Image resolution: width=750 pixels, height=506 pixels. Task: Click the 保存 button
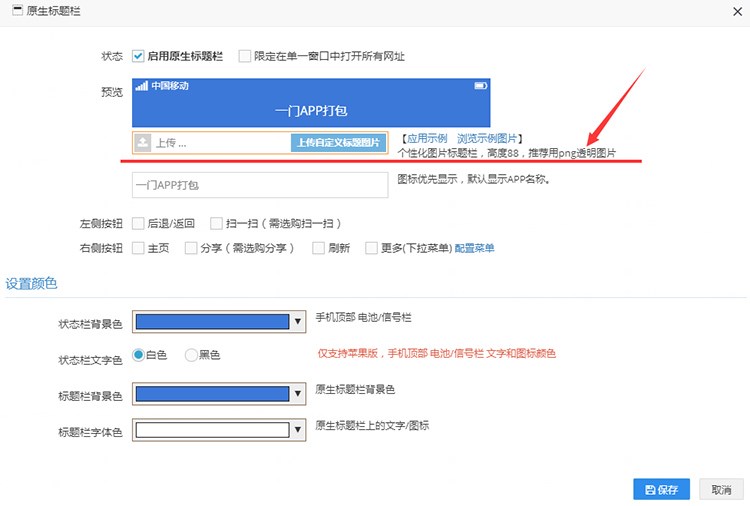662,489
